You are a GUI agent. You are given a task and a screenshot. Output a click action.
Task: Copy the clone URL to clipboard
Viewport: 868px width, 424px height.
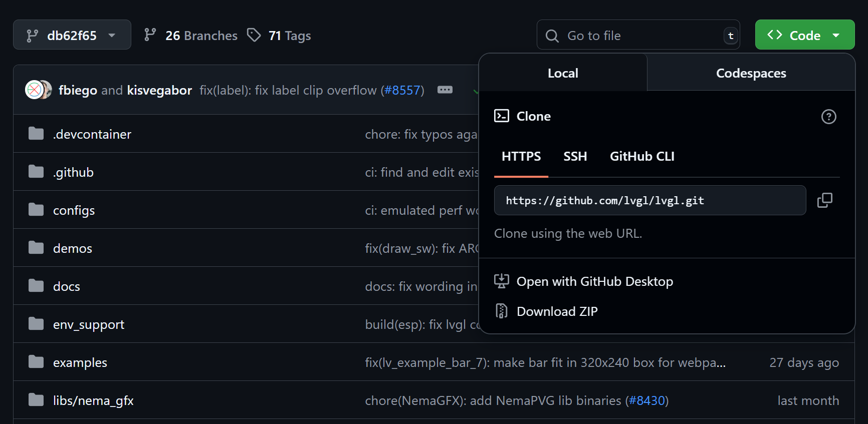pos(824,200)
